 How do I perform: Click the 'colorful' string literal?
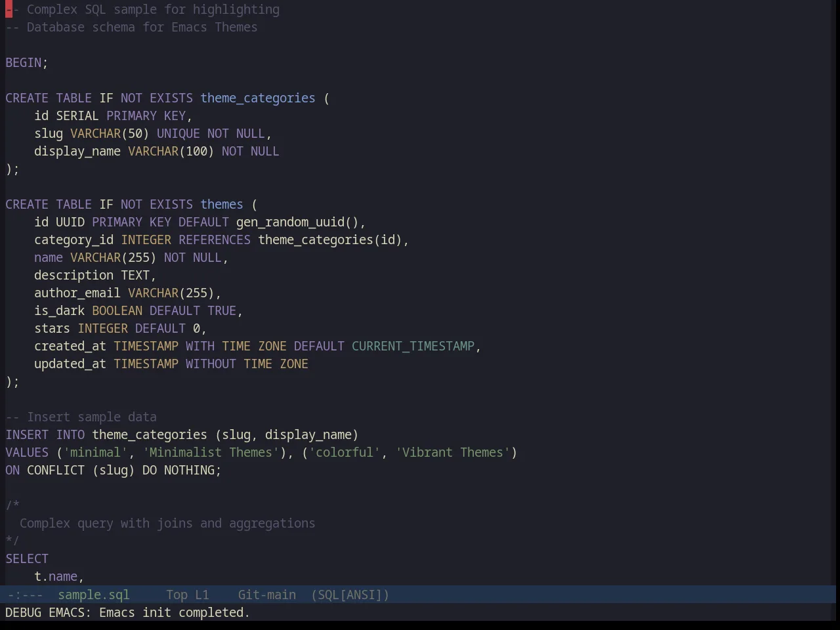click(x=345, y=452)
